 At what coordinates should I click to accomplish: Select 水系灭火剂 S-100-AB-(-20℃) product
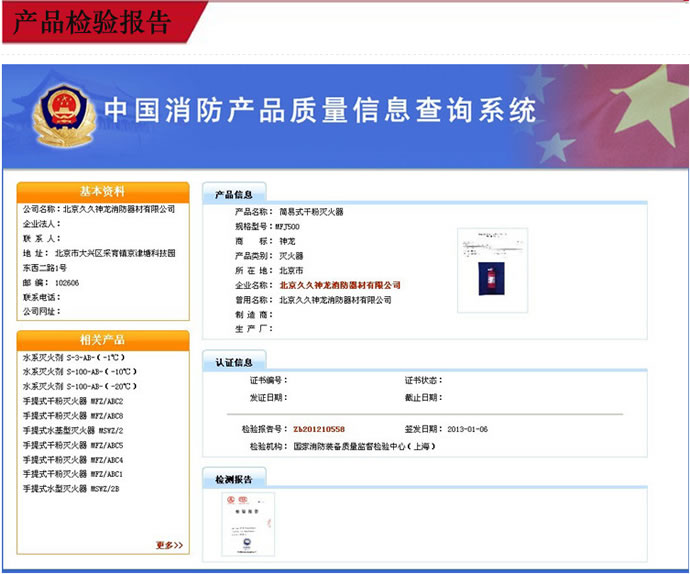click(x=78, y=386)
